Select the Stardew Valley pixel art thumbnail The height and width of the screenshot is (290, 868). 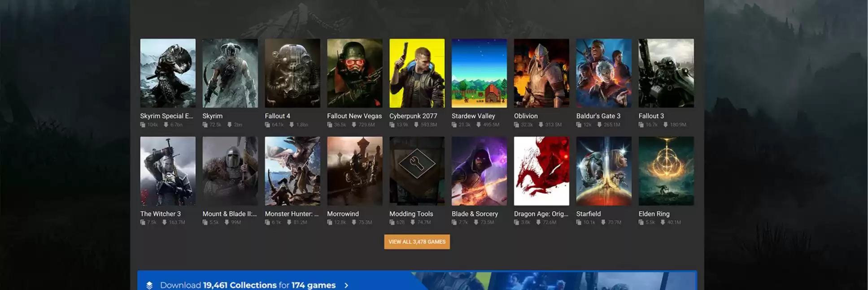pos(479,73)
